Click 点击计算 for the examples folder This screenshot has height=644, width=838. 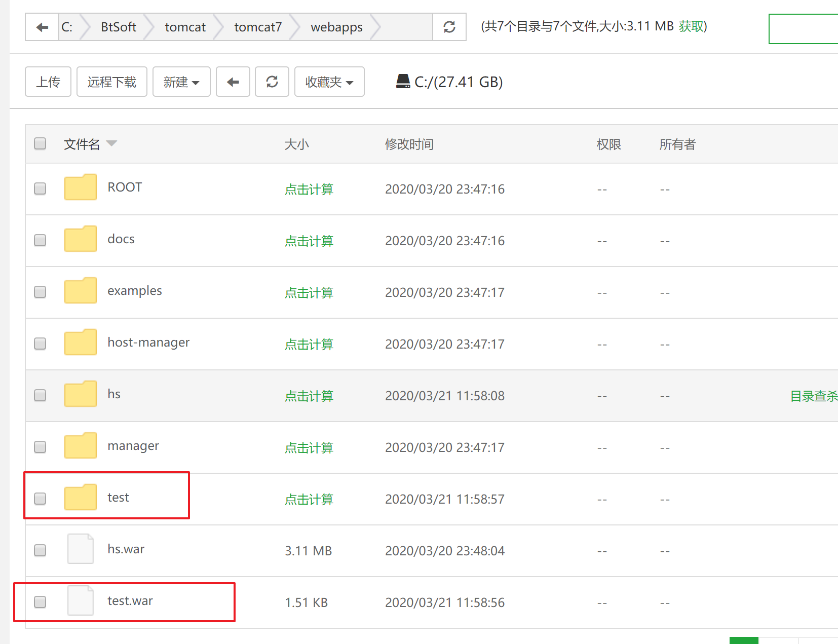[x=309, y=293]
